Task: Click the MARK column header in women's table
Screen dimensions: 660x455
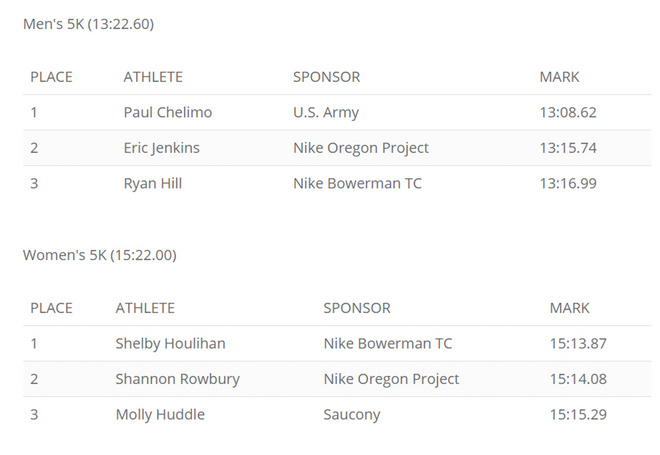Action: pos(570,308)
